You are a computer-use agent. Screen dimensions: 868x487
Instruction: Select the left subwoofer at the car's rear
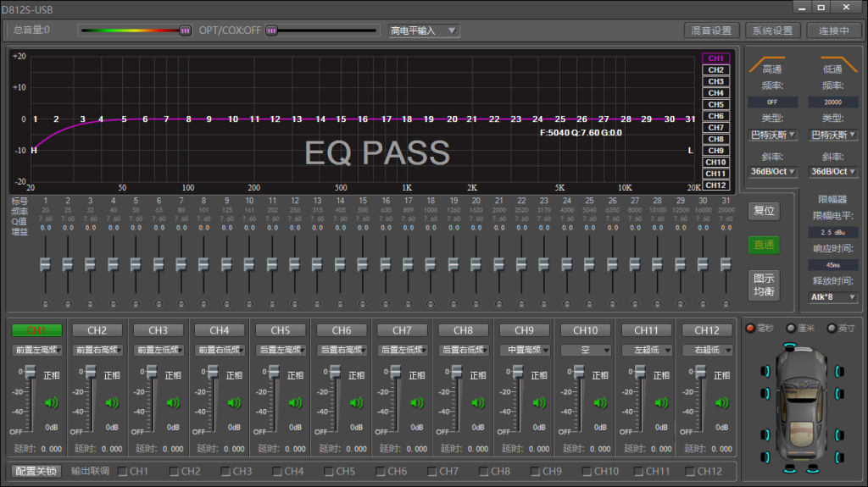click(x=790, y=469)
